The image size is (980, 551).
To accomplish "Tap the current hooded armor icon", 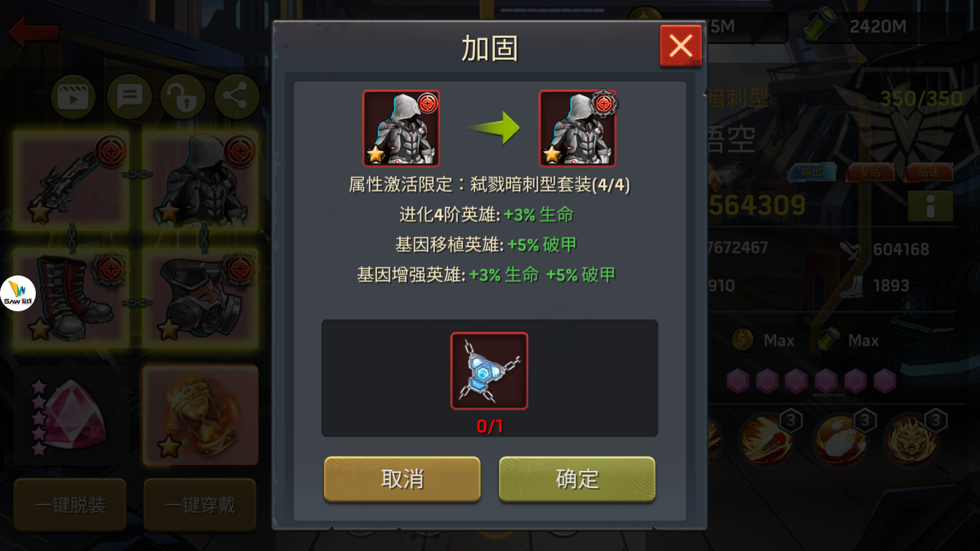I will click(x=401, y=128).
